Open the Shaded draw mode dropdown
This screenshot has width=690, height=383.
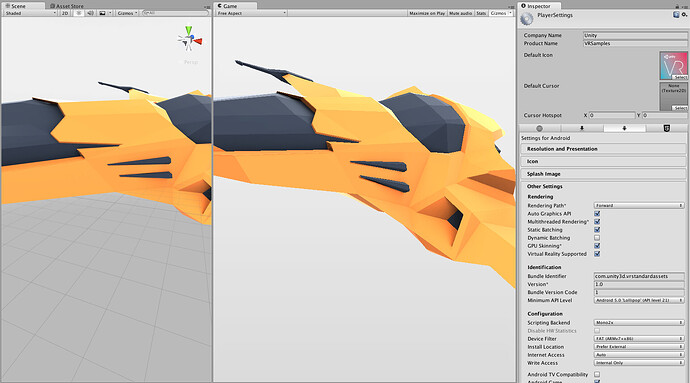[x=30, y=13]
